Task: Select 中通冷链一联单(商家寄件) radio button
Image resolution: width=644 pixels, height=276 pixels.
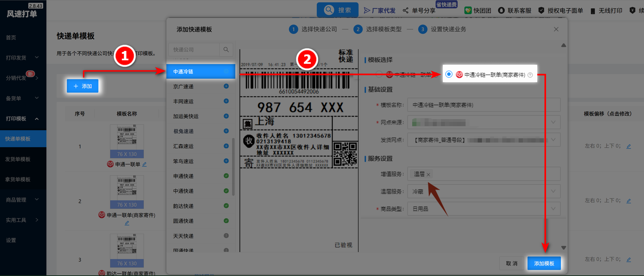Action: (449, 74)
